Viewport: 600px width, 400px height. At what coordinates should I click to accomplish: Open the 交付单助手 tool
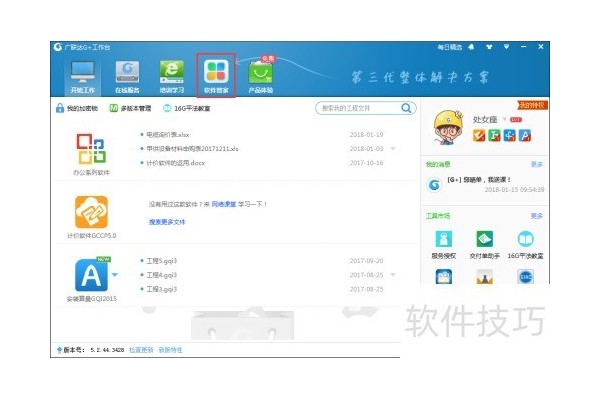pyautogui.click(x=484, y=244)
